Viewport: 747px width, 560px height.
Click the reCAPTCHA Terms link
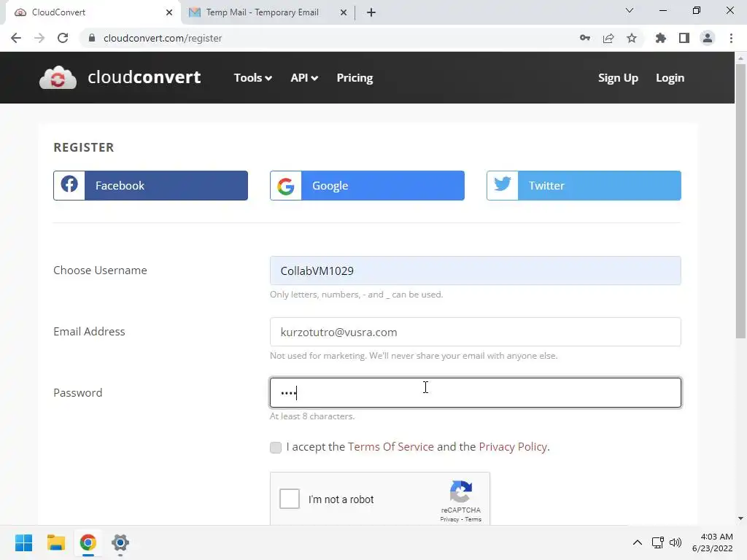[x=473, y=519]
